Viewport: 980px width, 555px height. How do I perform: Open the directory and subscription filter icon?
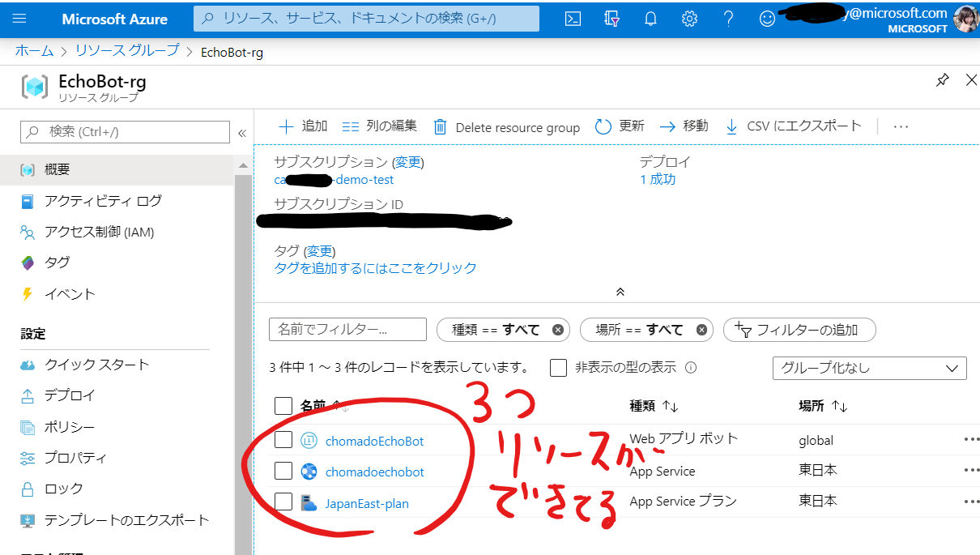(612, 19)
